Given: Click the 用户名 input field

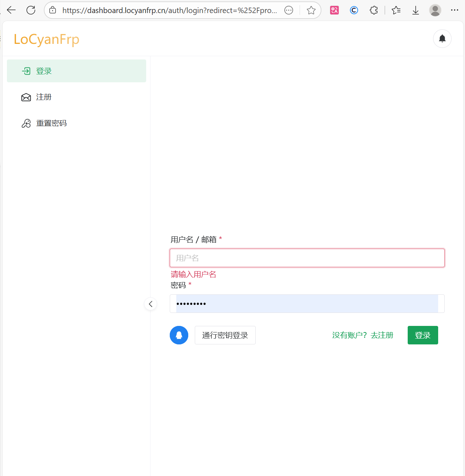Looking at the screenshot, I should coord(307,258).
